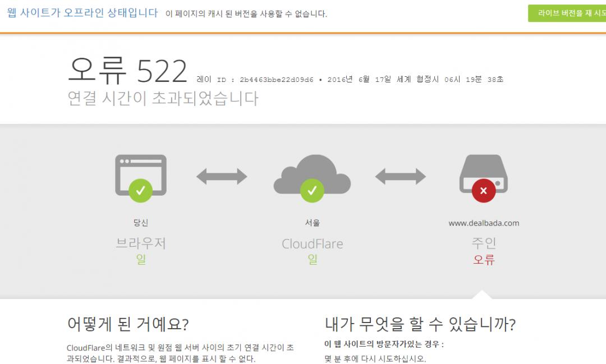Click the green checkmark on the cloud

312,191
